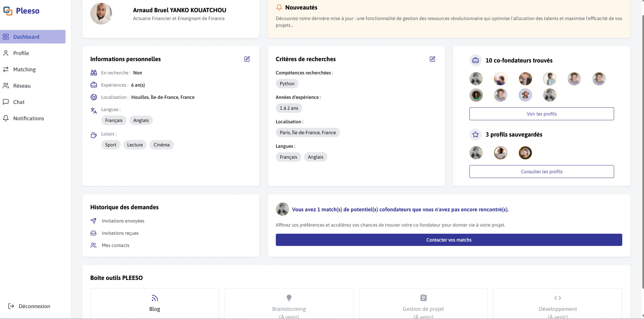
Task: Click the Sport hobby tag
Action: [111, 145]
